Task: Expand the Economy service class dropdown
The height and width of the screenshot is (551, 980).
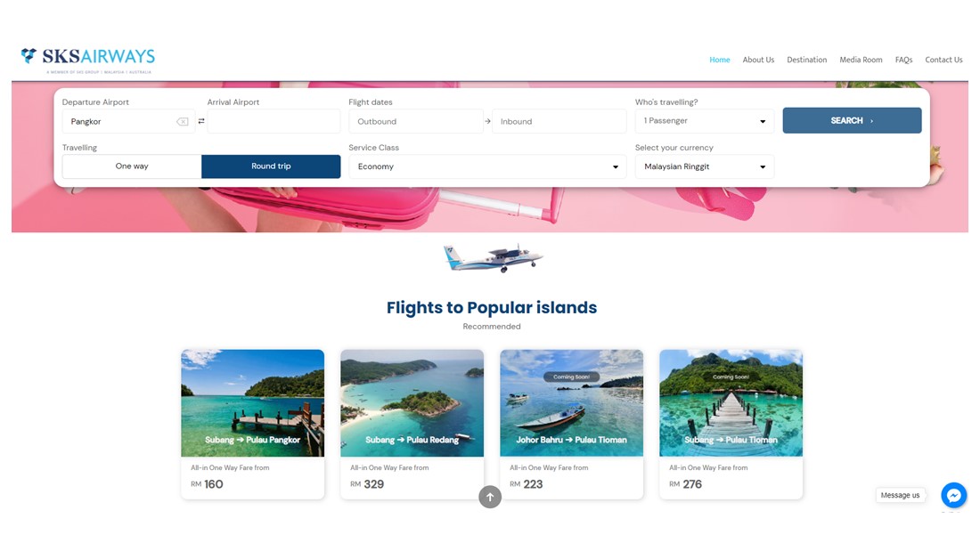Action: (x=487, y=166)
